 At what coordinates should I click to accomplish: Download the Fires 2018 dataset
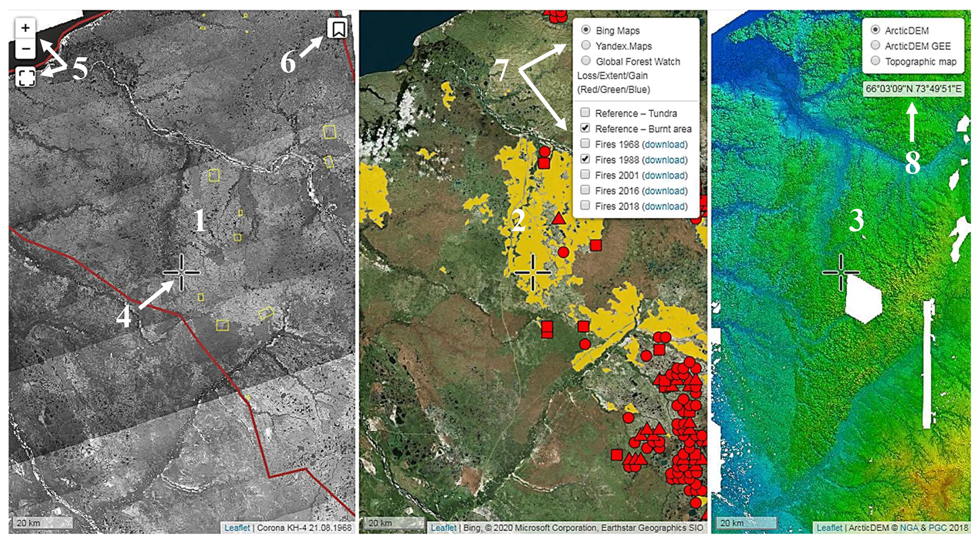[x=665, y=206]
